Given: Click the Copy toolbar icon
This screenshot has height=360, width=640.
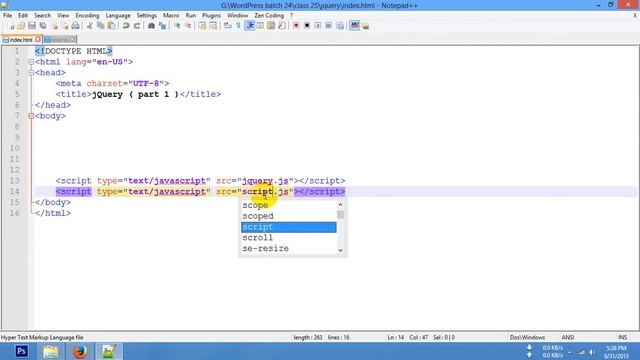Looking at the screenshot, I should pos(100,26).
